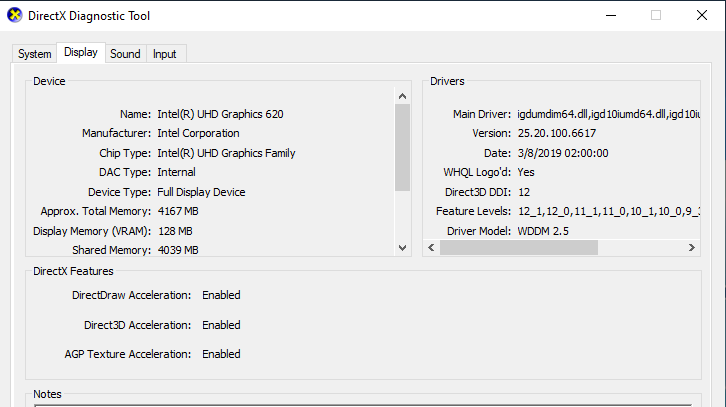Maximize the DirectX Diagnostic Tool window
726x407 pixels.
tap(656, 15)
